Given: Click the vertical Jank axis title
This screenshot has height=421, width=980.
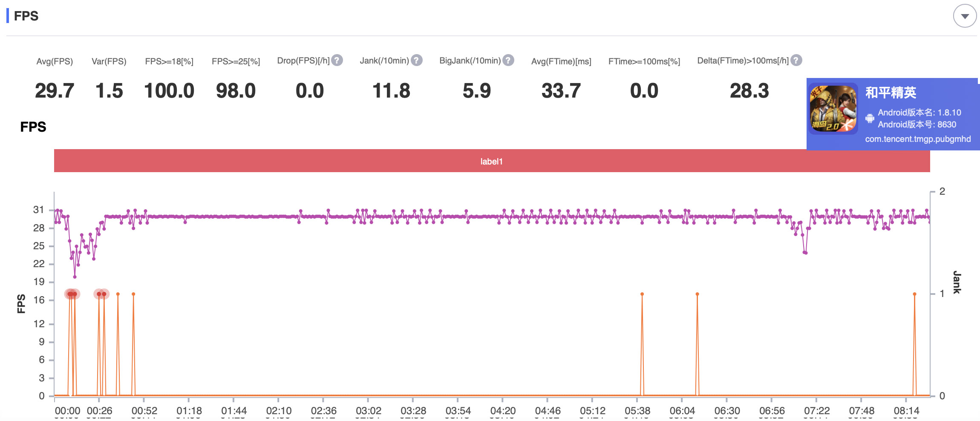Looking at the screenshot, I should (x=957, y=282).
